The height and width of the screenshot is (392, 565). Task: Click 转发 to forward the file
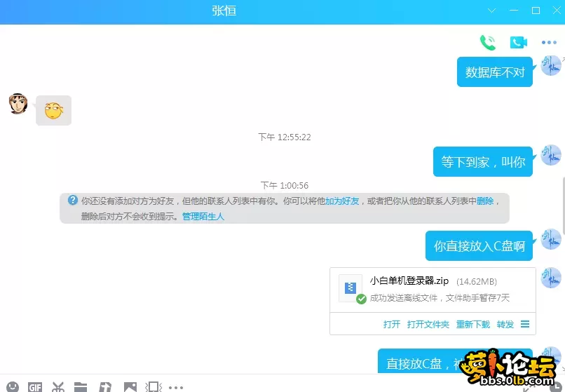pyautogui.click(x=505, y=324)
